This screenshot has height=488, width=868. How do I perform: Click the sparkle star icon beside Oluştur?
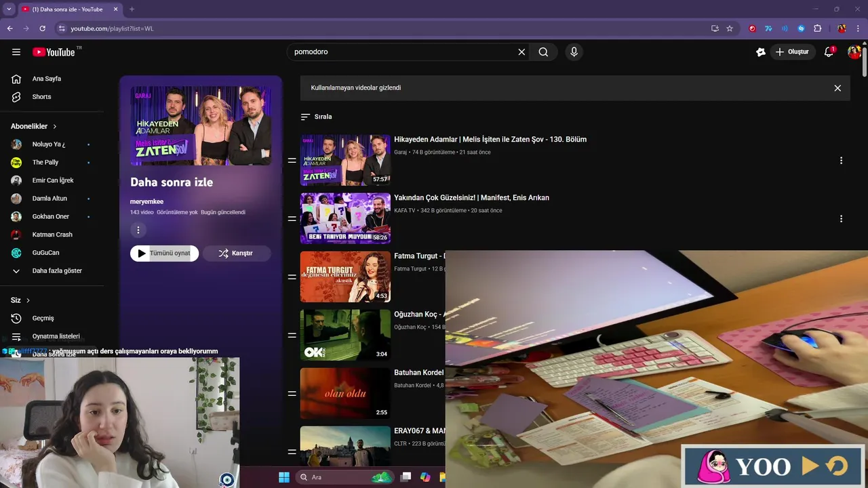[x=760, y=52]
